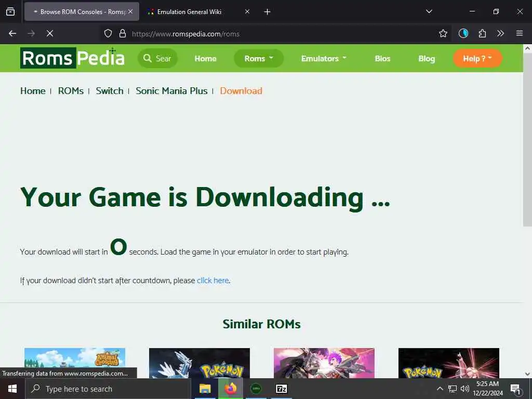This screenshot has height=399, width=532.
Task: Open the green circular app in taskbar
Action: [256, 389]
